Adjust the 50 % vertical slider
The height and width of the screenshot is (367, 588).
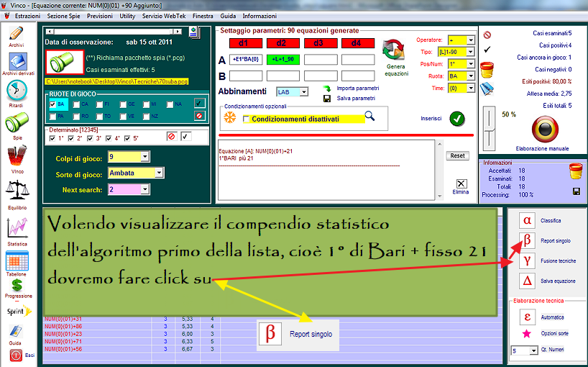tap(490, 128)
